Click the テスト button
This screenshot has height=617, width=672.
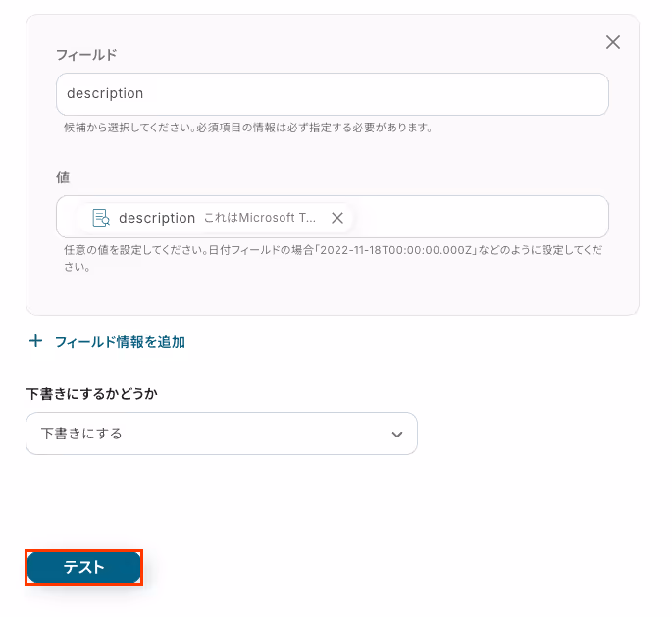coord(84,567)
